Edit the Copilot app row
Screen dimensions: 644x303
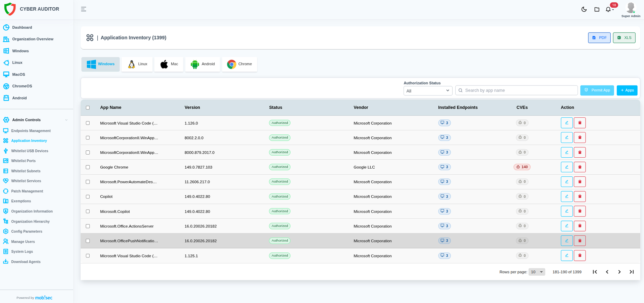(x=567, y=197)
